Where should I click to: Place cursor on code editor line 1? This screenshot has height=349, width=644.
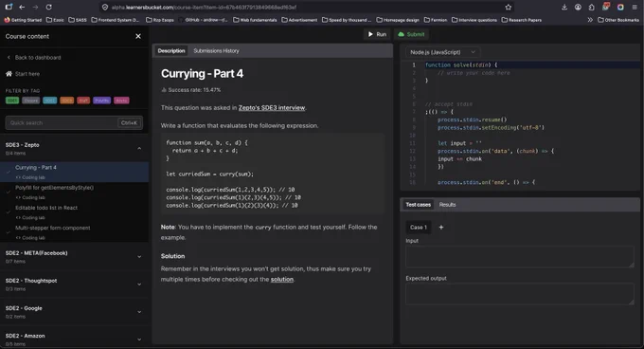(x=532, y=64)
